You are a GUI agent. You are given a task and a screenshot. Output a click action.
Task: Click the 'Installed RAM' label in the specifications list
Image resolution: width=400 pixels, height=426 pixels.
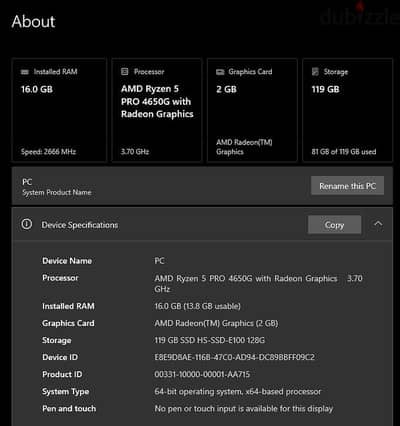tap(68, 306)
